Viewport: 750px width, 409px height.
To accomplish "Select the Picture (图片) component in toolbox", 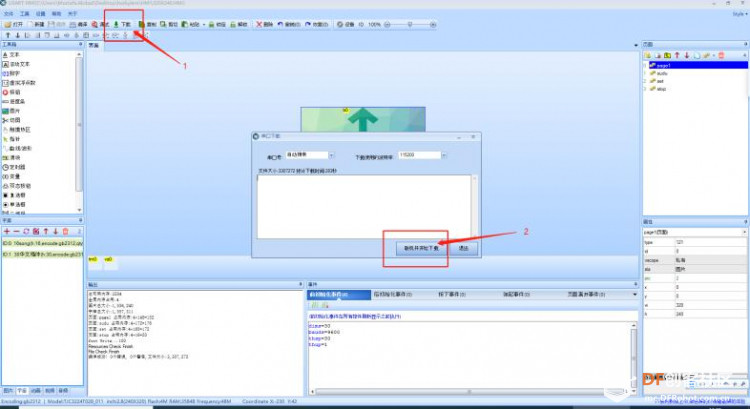I will click(11, 111).
